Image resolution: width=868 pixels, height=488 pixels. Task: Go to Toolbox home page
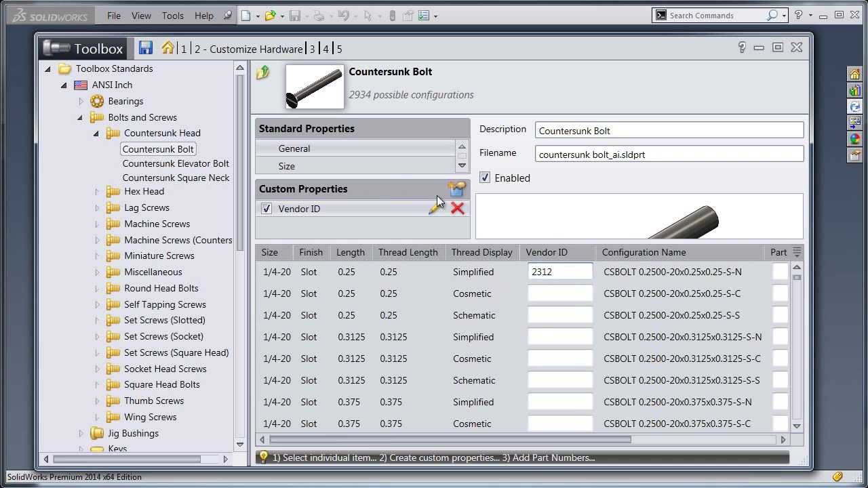[167, 48]
